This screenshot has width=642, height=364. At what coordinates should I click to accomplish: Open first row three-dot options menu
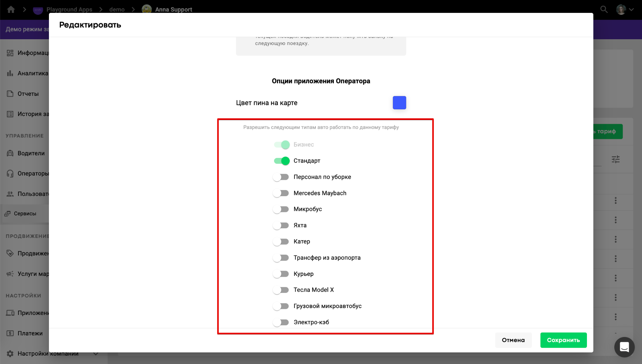pos(615,201)
